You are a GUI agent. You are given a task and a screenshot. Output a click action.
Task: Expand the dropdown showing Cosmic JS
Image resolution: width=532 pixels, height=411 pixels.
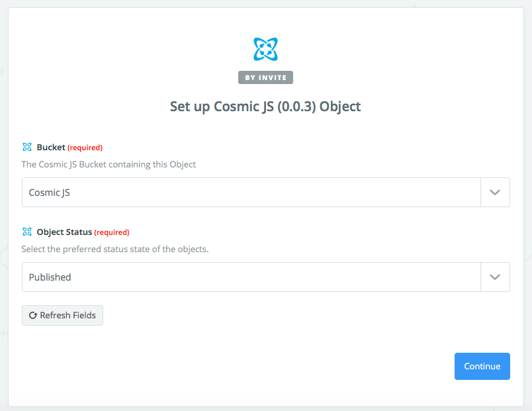point(265,192)
